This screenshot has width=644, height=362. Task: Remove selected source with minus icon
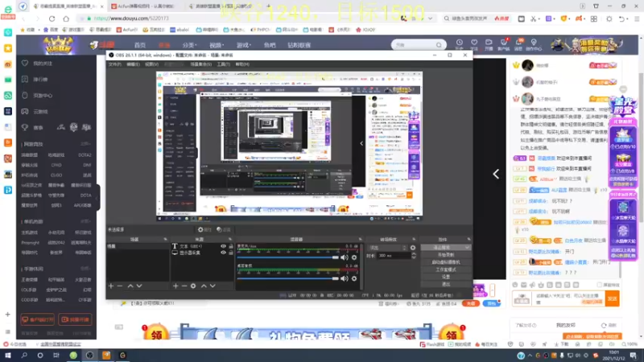(x=184, y=286)
